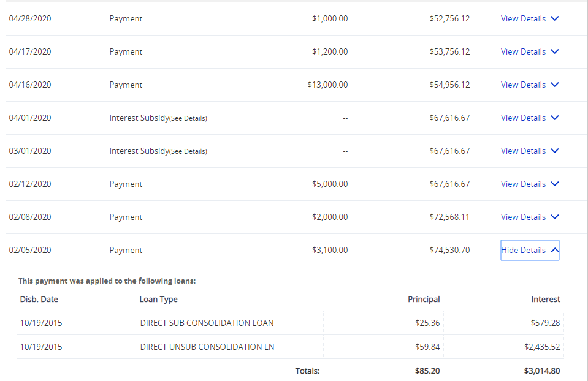Click See Details text on 04/01/2020 row
Screen dimensions: 588x381
click(188, 118)
